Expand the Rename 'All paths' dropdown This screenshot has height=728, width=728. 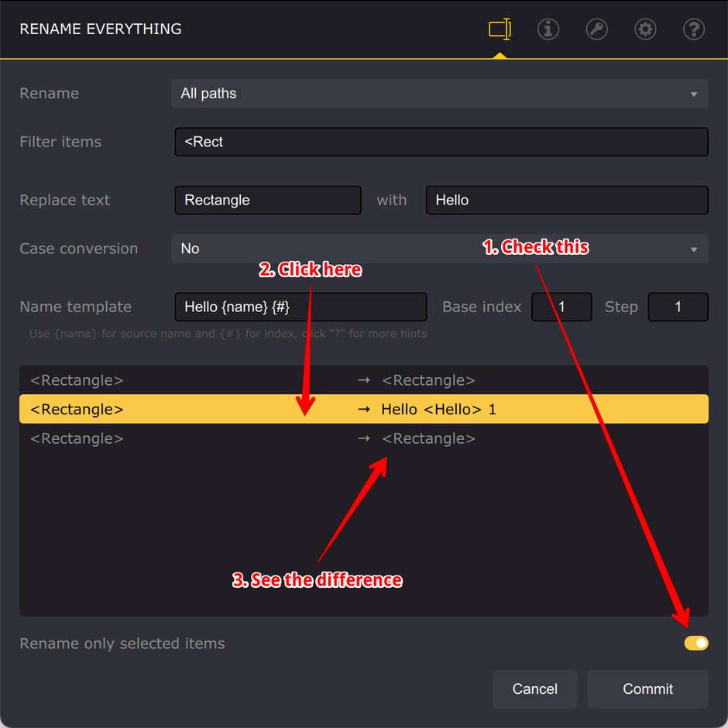coord(439,93)
